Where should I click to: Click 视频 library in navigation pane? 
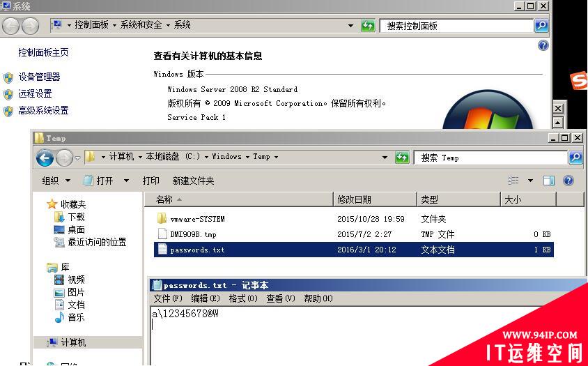pyautogui.click(x=76, y=280)
